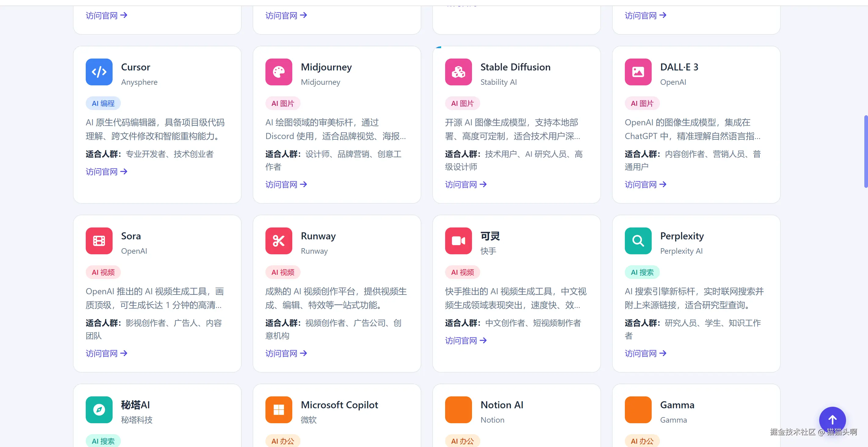Click the DALL·E 3 image icon
868x447 pixels.
tap(638, 72)
